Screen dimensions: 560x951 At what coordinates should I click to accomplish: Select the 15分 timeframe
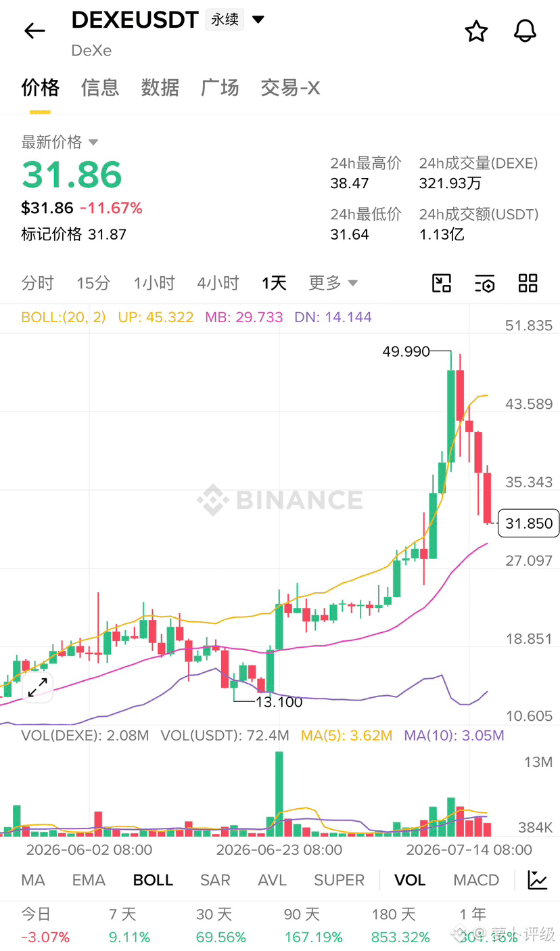[93, 283]
